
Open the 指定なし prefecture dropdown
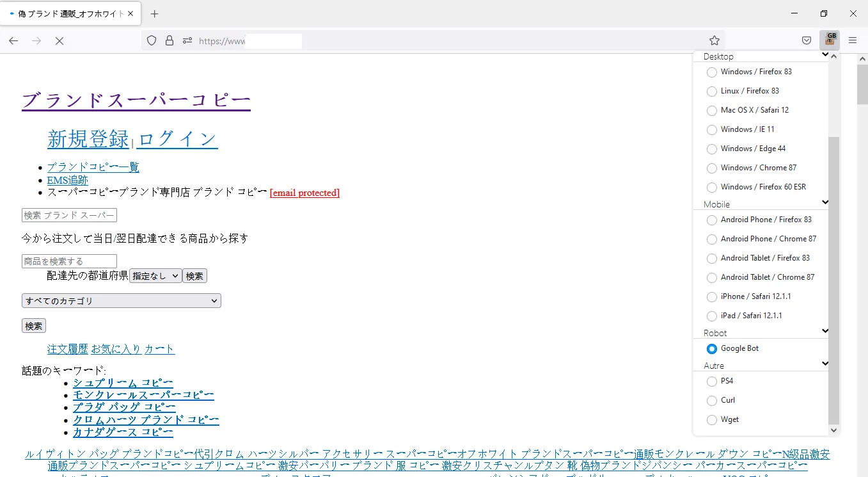(155, 276)
